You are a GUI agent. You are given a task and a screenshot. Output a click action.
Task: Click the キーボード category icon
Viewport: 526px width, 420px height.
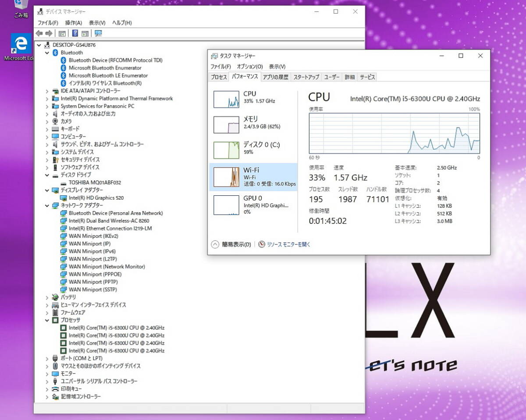pyautogui.click(x=55, y=129)
